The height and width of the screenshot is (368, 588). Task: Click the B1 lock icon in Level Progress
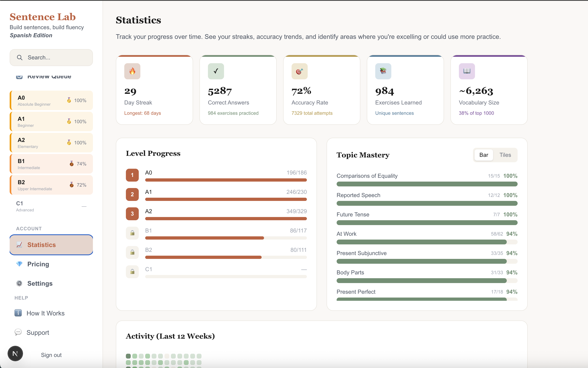click(x=132, y=233)
